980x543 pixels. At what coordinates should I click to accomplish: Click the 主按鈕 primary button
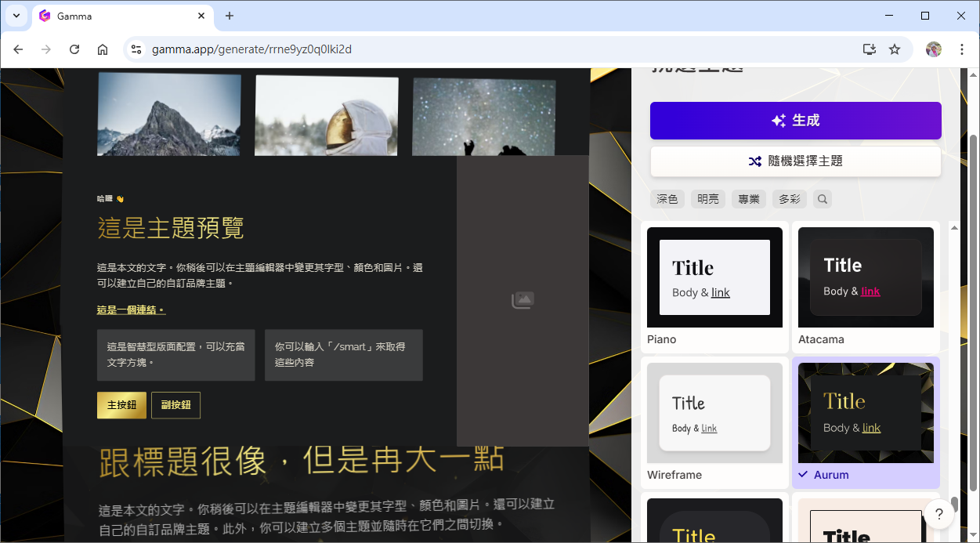(x=121, y=405)
